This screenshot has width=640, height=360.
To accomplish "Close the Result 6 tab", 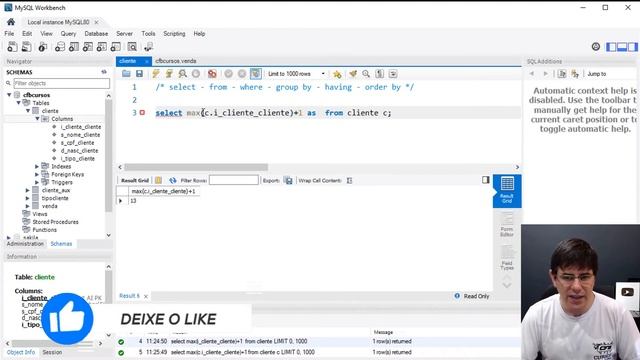I will [146, 296].
